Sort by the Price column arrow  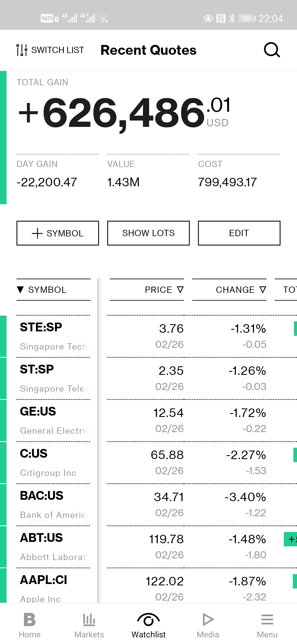tap(180, 290)
